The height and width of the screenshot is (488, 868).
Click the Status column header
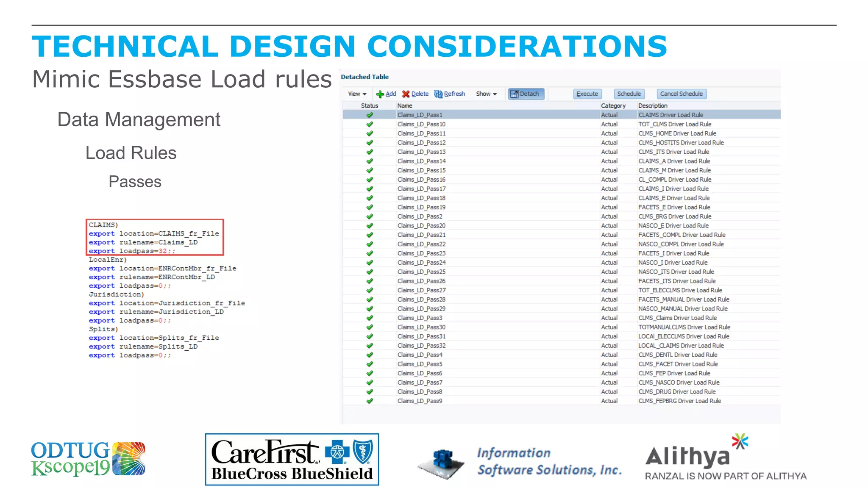[x=369, y=106]
